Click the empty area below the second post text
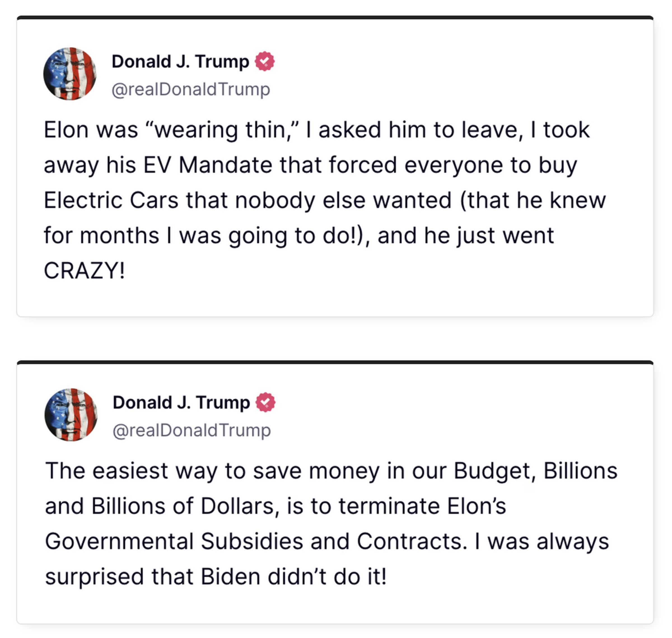The width and height of the screenshot is (672, 638). tap(335, 607)
